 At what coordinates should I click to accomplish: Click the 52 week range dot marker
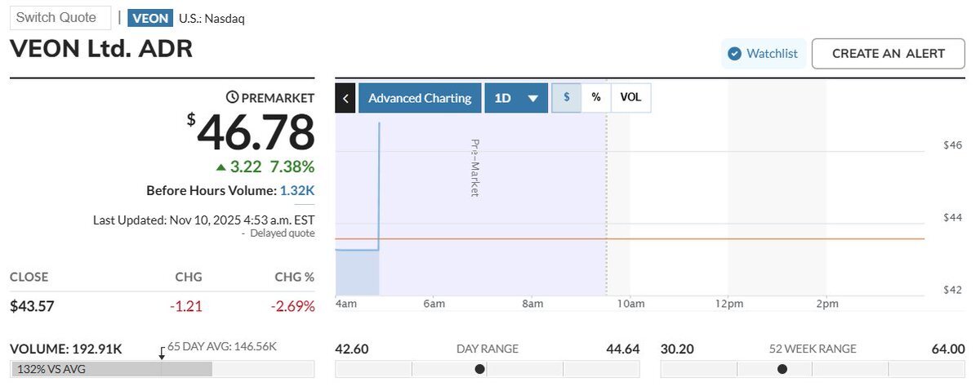pyautogui.click(x=782, y=369)
